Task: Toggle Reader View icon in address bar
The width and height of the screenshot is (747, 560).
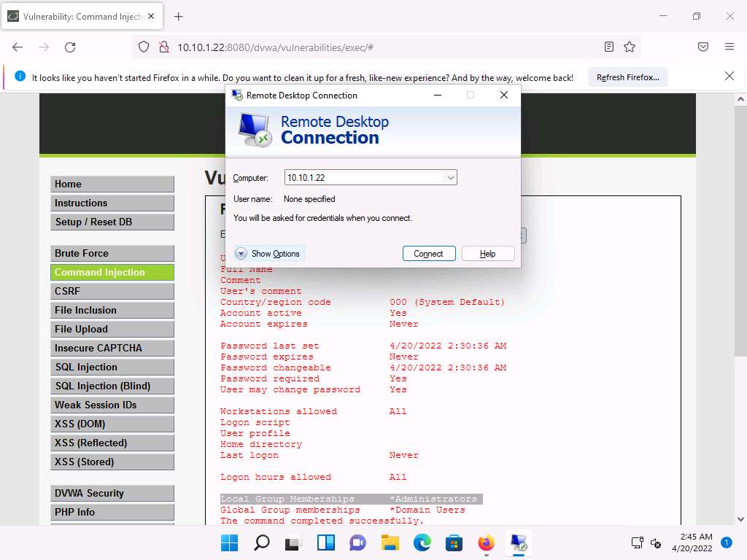Action: pos(609,47)
